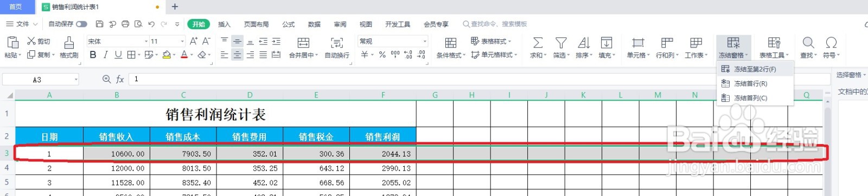868x196 pixels.
Task: Switch to the 数据 ribbon tab
Action: click(x=314, y=24)
